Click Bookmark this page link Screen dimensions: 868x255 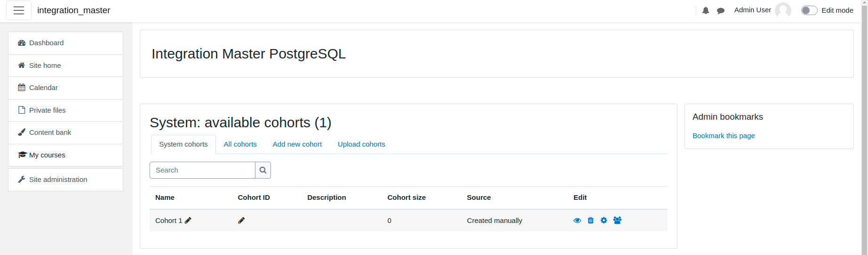tap(724, 136)
